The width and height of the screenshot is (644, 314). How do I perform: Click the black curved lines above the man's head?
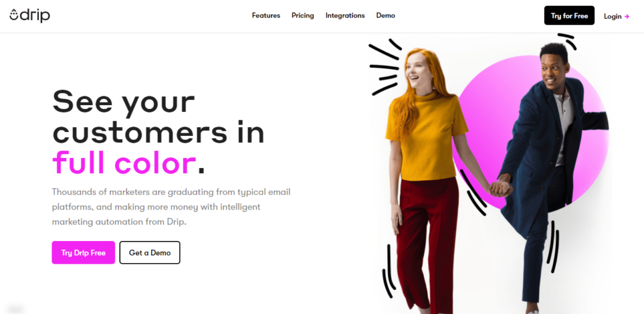[567, 41]
